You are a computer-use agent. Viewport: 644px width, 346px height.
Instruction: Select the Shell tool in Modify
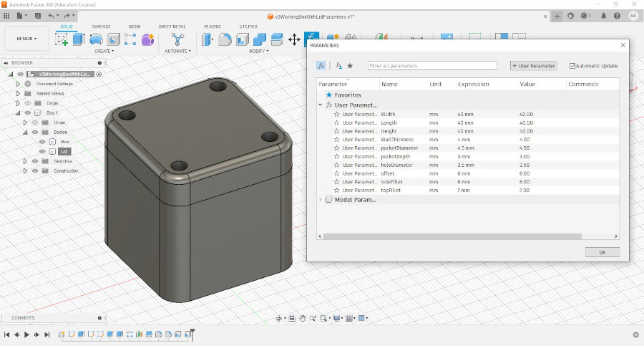[x=243, y=39]
